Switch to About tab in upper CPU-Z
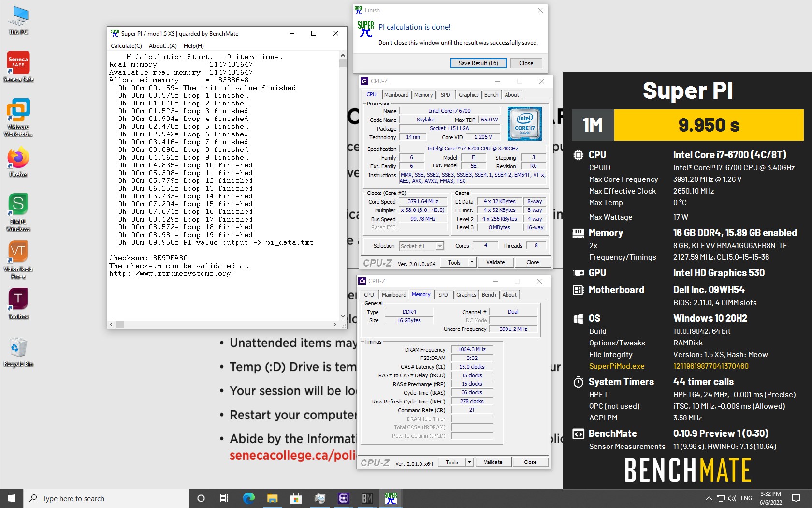 (x=512, y=95)
